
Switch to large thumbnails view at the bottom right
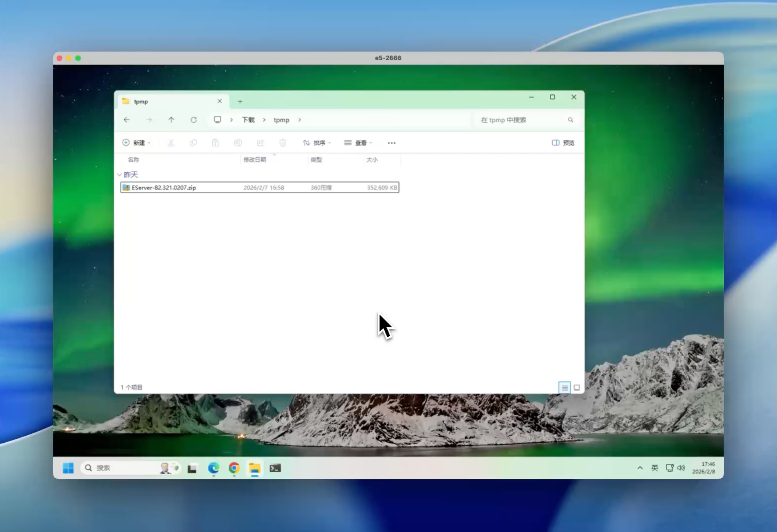[x=577, y=388]
